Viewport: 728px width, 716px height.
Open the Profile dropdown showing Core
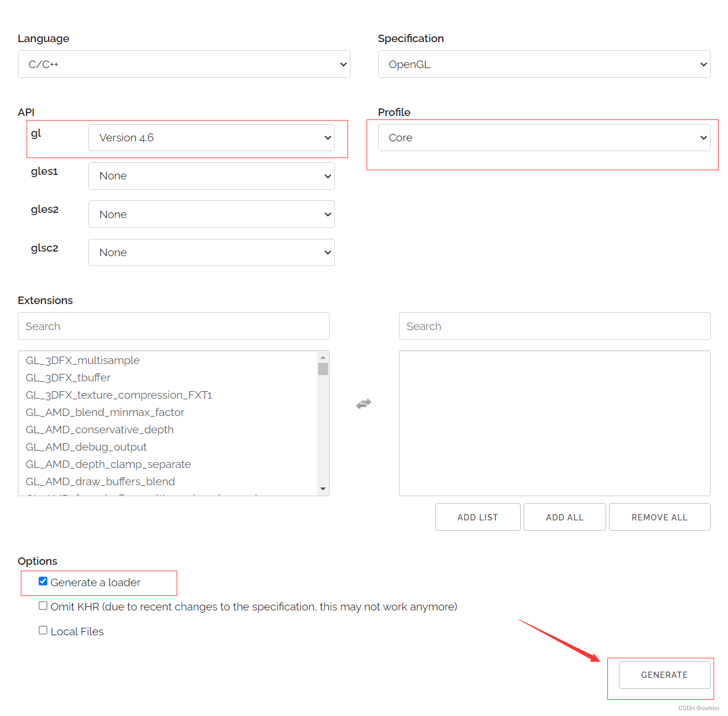543,137
